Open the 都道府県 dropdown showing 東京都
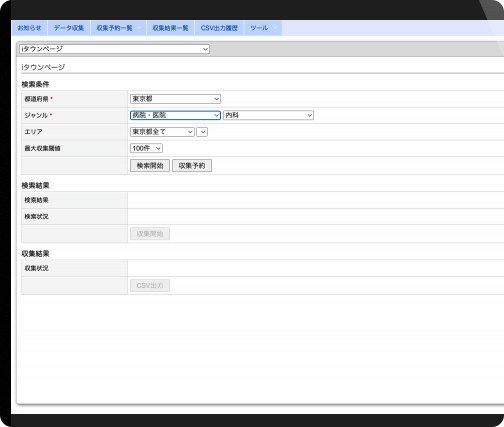The height and width of the screenshot is (427, 504). (x=175, y=99)
